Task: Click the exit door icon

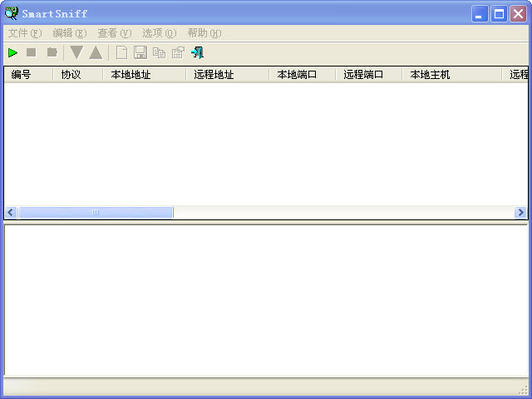Action: (x=197, y=52)
